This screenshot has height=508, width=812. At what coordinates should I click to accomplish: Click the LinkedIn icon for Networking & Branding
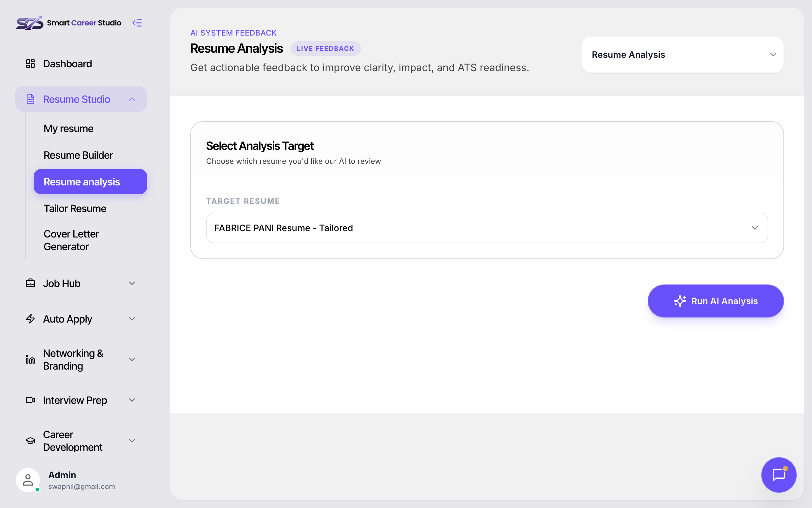coord(30,359)
